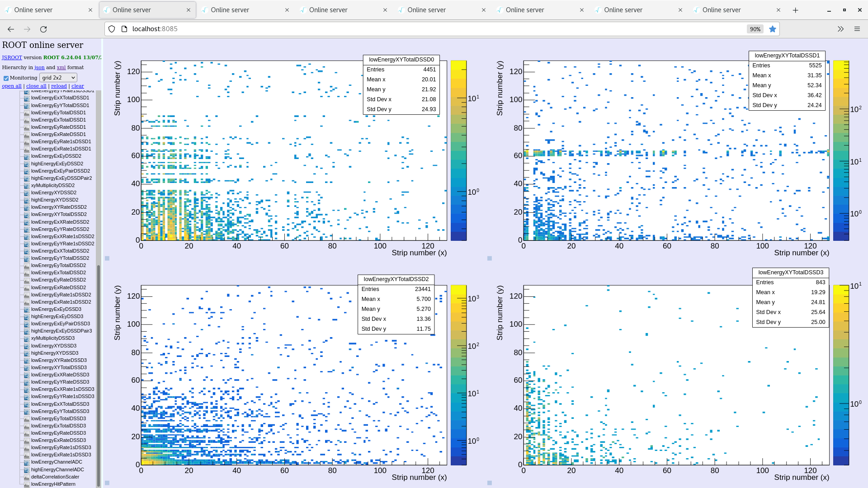Click the site shield security icon
868x488 pixels.
[112, 29]
